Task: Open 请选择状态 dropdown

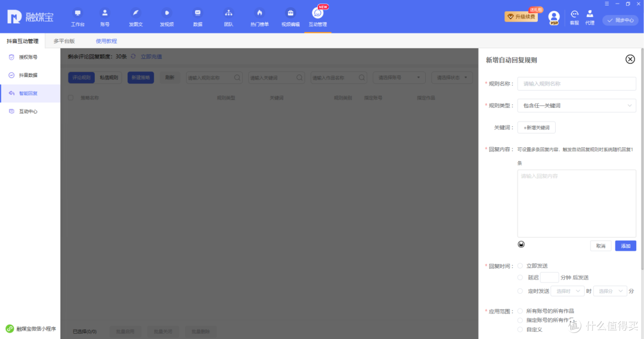Action: coord(452,77)
